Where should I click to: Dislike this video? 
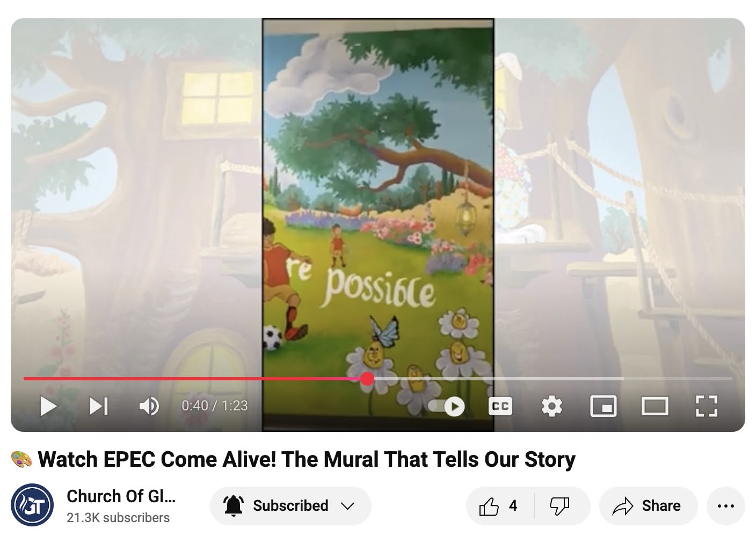(x=561, y=506)
